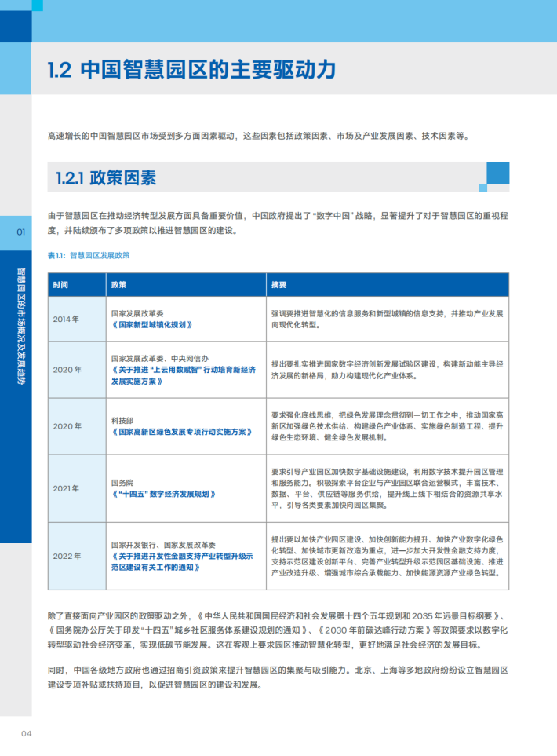The image size is (557, 756).
Task: Click the blue square decoration beside 政策因素
Action: pyautogui.click(x=497, y=173)
